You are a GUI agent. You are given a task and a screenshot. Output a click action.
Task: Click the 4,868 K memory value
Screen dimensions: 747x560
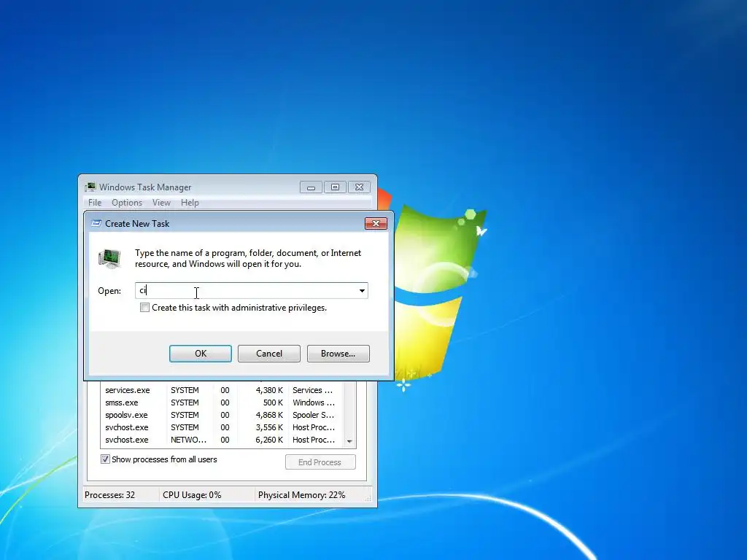[269, 415]
